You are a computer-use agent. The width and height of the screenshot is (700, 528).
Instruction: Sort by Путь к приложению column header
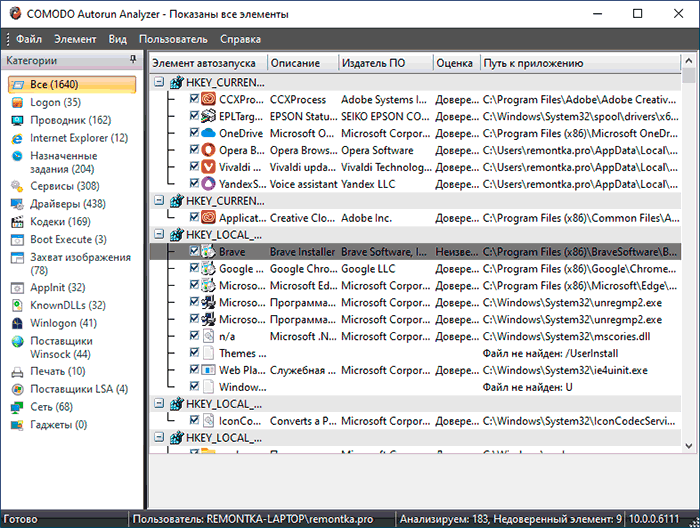point(580,63)
